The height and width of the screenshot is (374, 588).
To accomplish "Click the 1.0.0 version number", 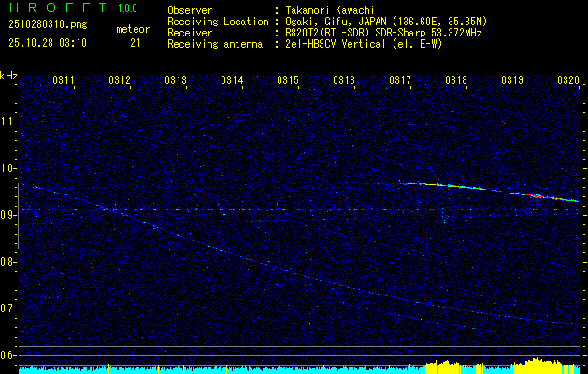I will [127, 8].
